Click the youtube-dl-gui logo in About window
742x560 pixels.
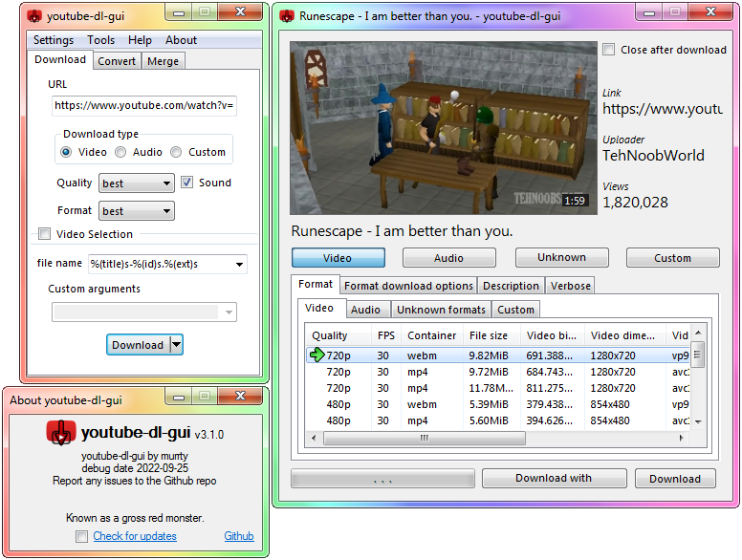(61, 432)
